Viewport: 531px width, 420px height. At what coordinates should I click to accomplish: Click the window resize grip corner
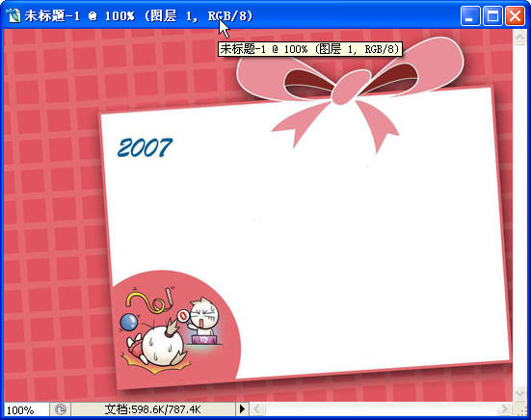(520, 409)
